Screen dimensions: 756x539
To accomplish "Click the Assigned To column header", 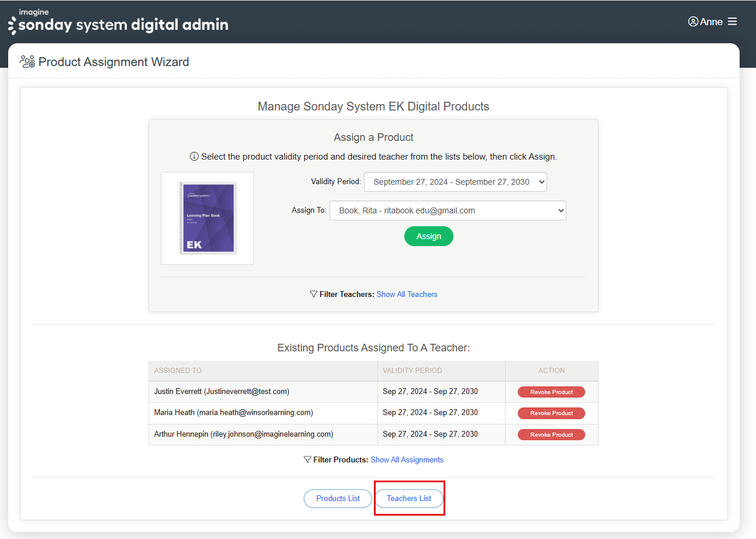I will tap(178, 370).
